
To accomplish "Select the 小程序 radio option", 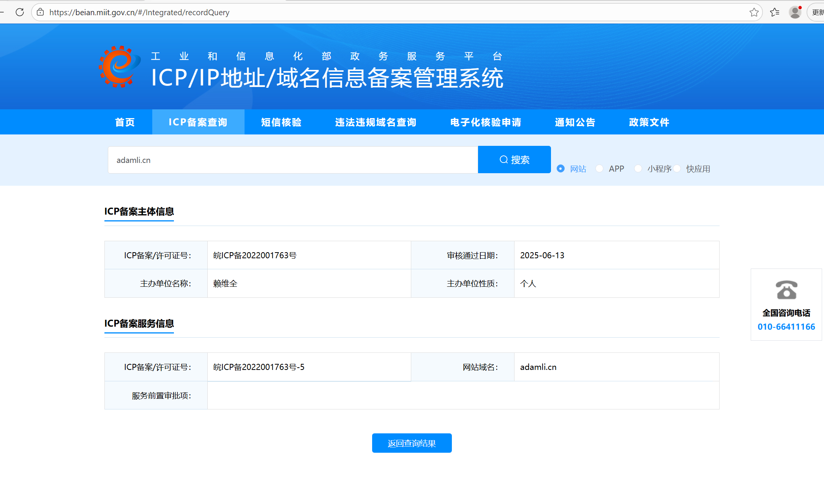I will tap(638, 169).
